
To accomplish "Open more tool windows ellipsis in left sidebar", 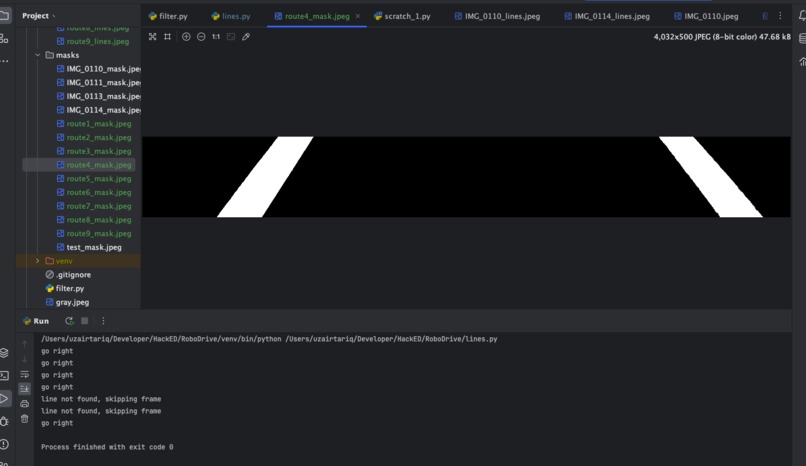I will pos(4,61).
